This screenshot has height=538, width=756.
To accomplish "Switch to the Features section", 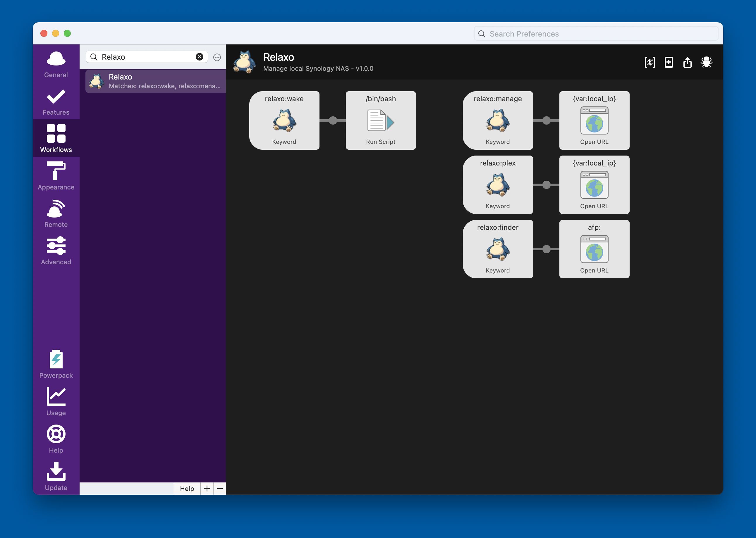I will tap(56, 102).
